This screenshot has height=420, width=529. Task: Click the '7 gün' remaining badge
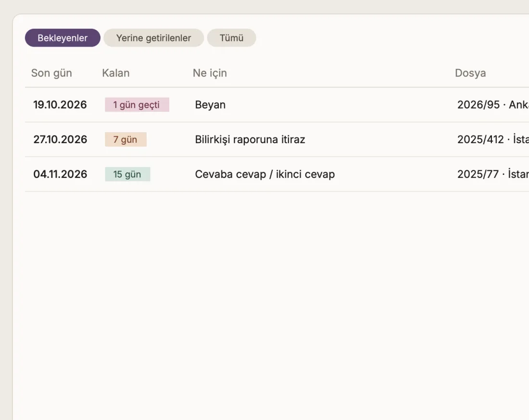(126, 139)
